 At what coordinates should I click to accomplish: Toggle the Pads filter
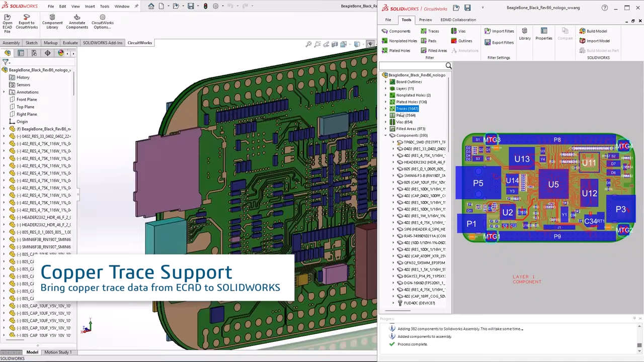[x=428, y=41]
